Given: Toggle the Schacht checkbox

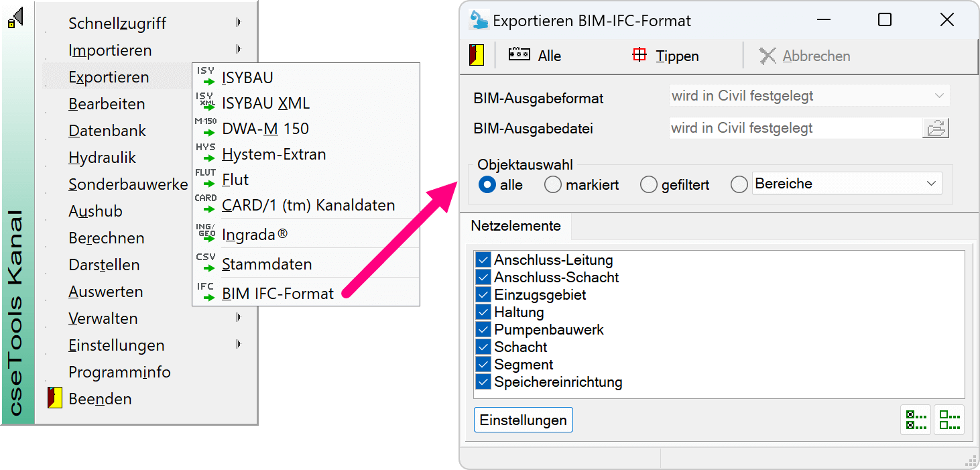Looking at the screenshot, I should click(483, 347).
